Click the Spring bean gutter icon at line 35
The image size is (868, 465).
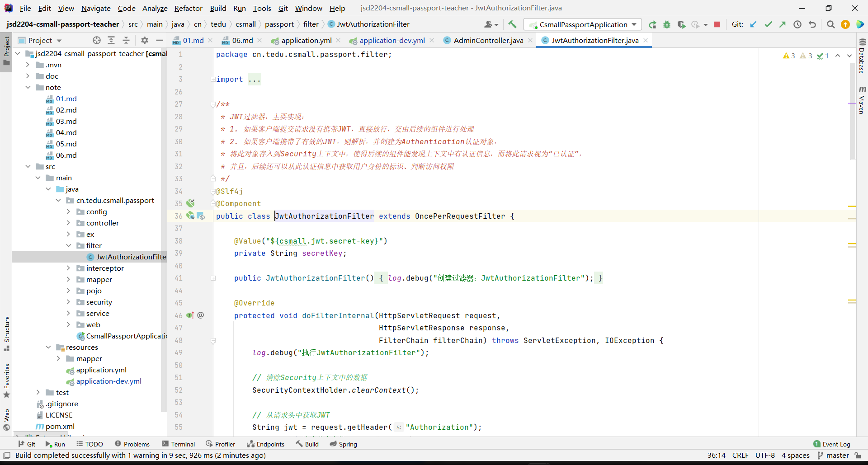191,203
